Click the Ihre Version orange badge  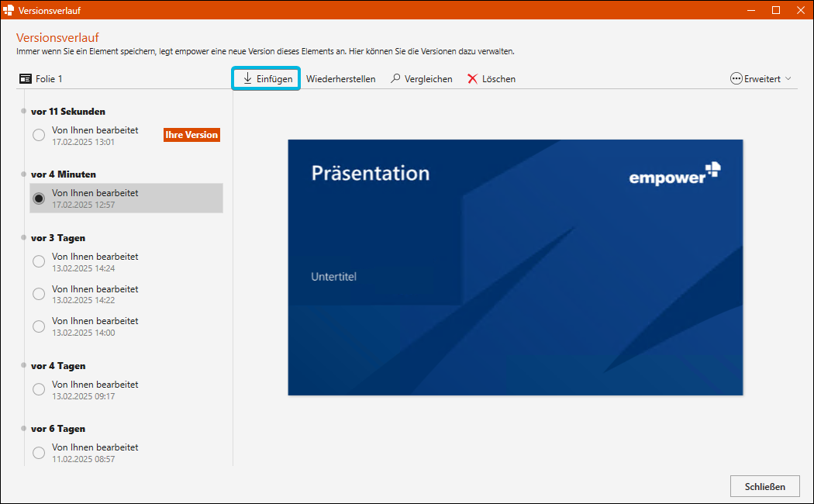click(191, 135)
